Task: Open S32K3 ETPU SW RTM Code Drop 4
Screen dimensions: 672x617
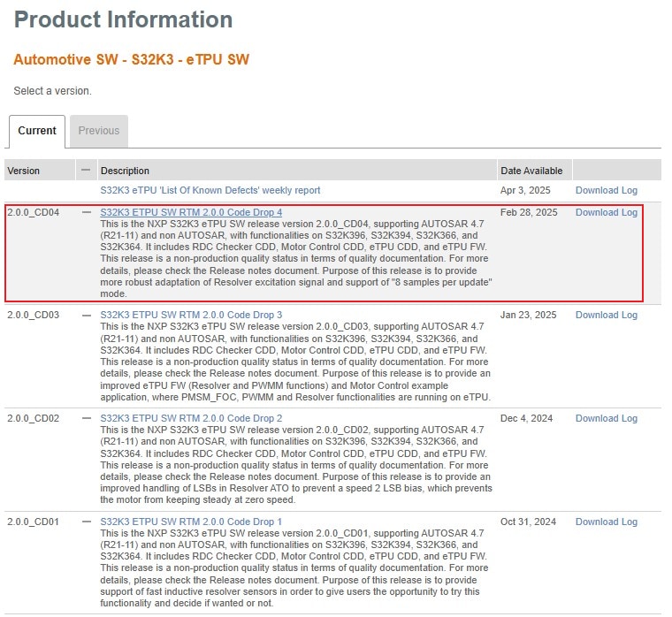Action: (191, 212)
